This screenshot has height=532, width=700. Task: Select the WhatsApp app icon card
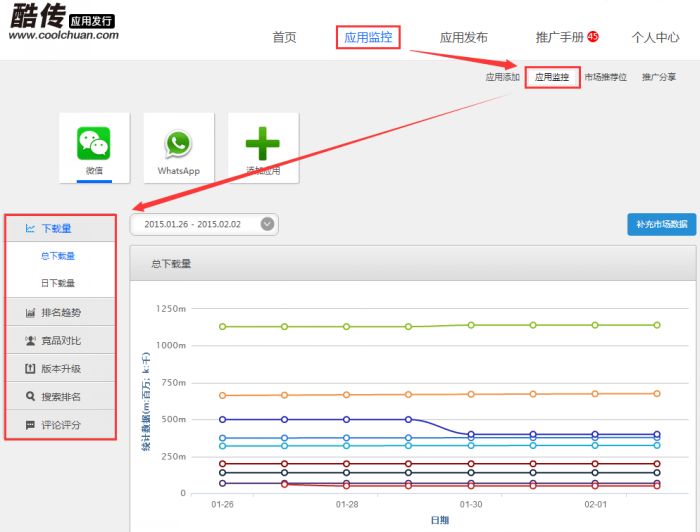pos(179,148)
